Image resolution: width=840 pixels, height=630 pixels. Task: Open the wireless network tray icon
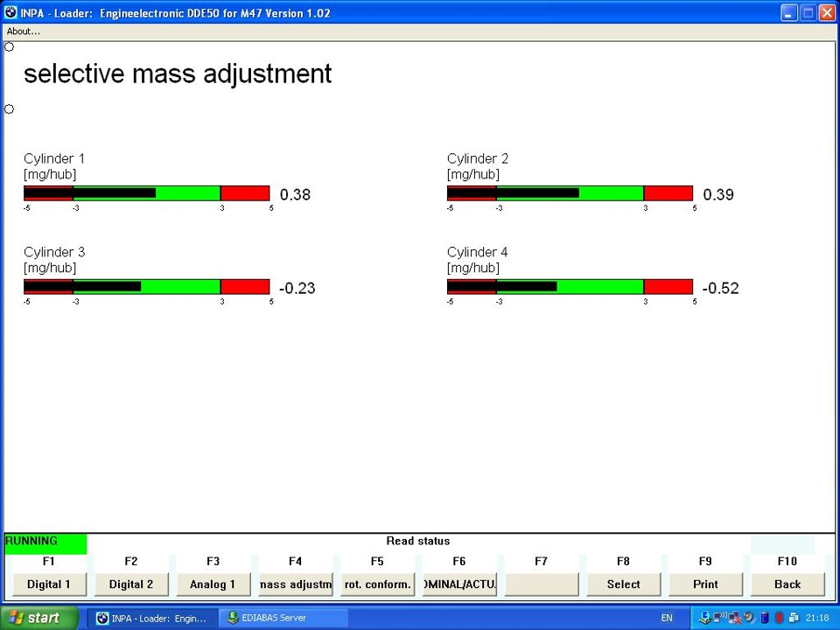720,617
